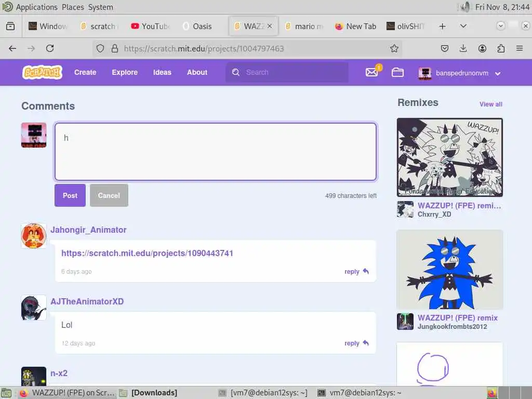Open Jahongir_Animator's profile link
This screenshot has height=399, width=532.
[x=88, y=230]
